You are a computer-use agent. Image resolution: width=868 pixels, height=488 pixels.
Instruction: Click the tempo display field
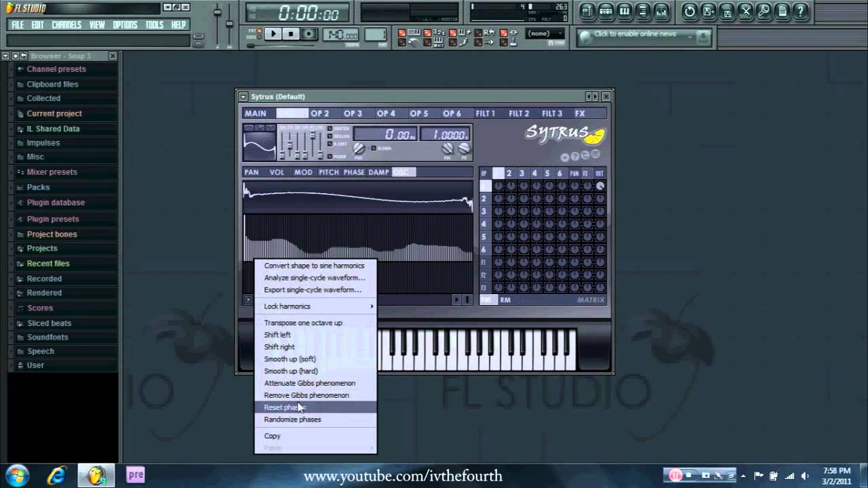click(342, 35)
